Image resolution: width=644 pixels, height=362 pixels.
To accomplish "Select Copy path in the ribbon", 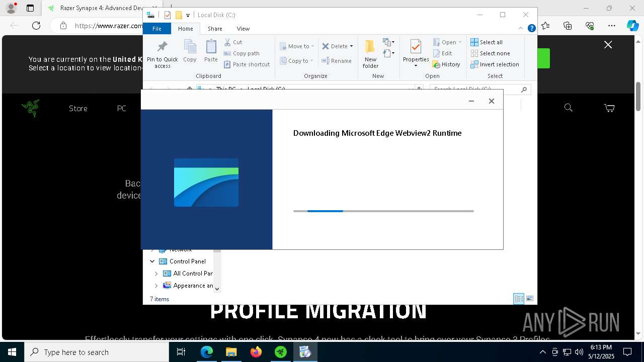I will pyautogui.click(x=242, y=53).
